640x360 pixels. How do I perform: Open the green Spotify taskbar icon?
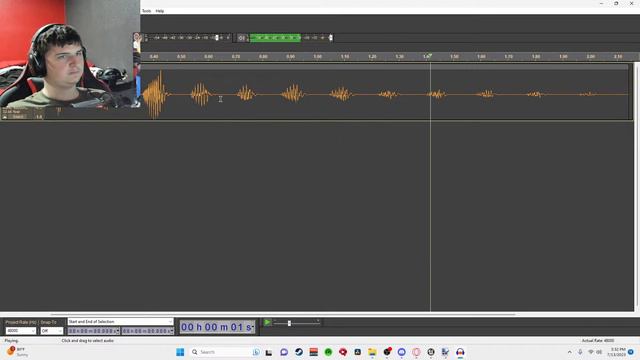pos(328,352)
